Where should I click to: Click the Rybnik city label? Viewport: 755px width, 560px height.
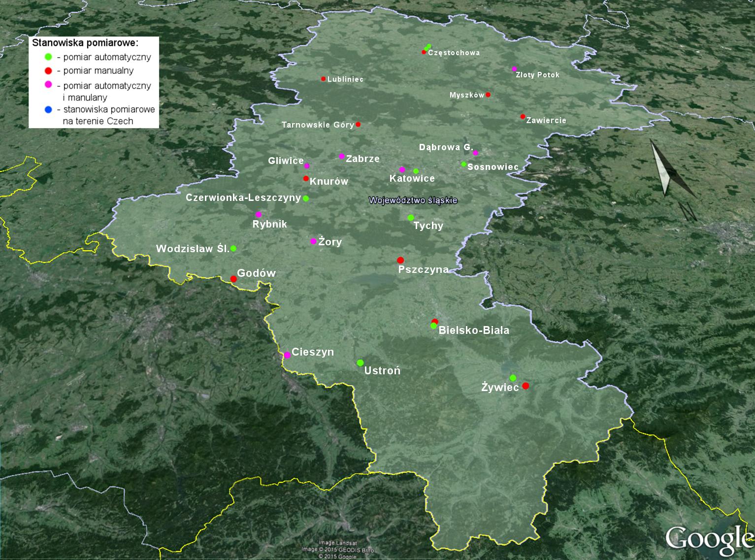(x=269, y=225)
